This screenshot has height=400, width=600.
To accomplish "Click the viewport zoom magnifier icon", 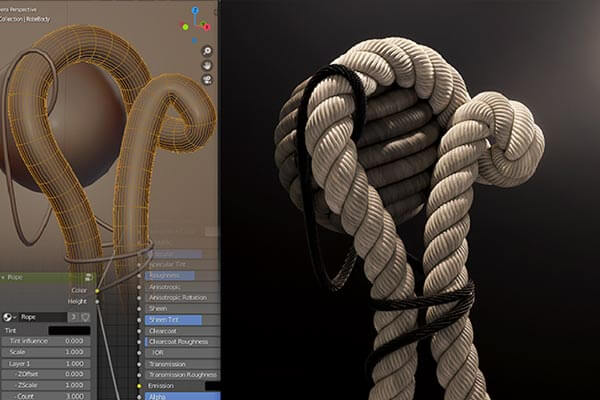I will (207, 51).
